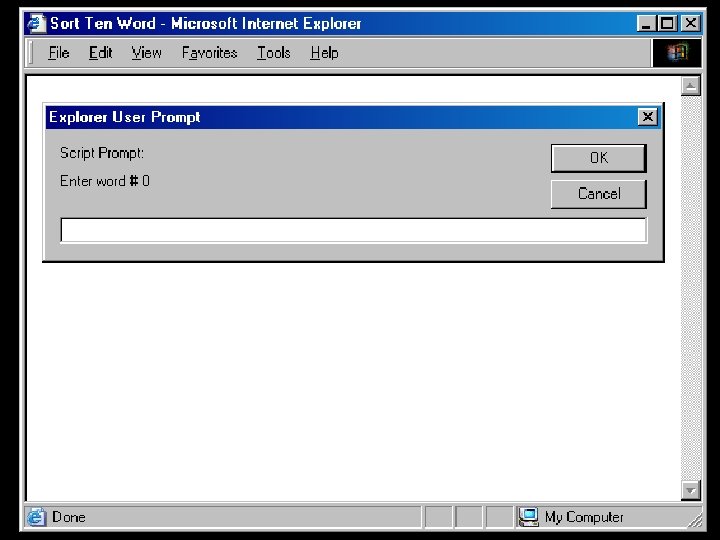Click the window resize grip corner
The height and width of the screenshot is (540, 720).
[x=695, y=519]
